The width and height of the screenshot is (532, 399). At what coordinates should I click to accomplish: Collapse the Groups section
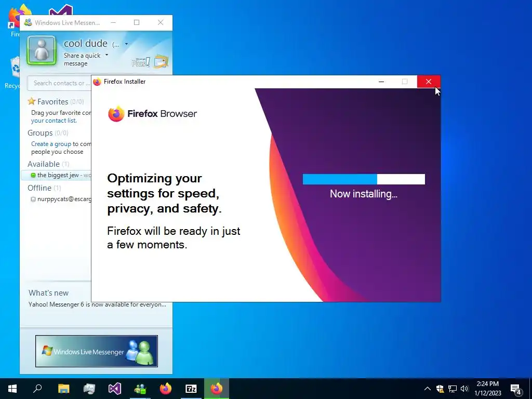48,132
